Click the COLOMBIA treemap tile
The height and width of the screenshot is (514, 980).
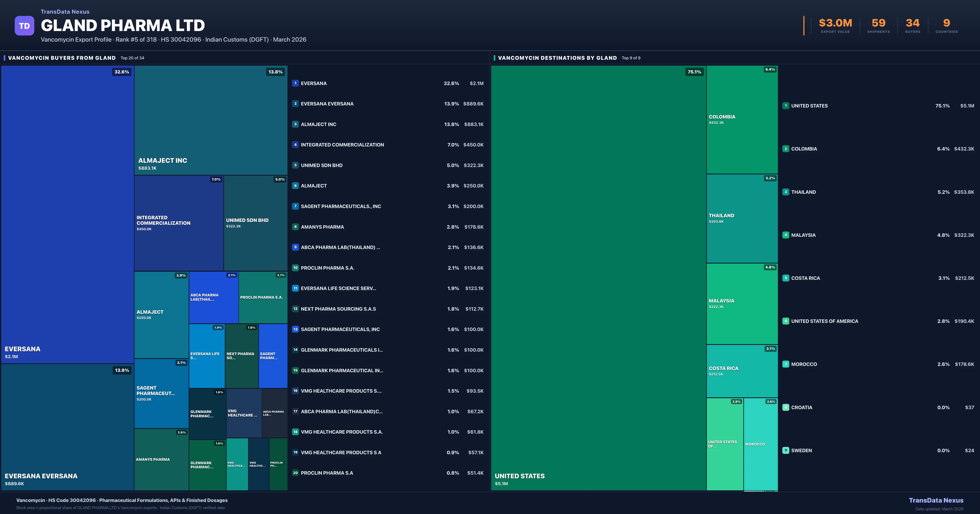point(742,119)
